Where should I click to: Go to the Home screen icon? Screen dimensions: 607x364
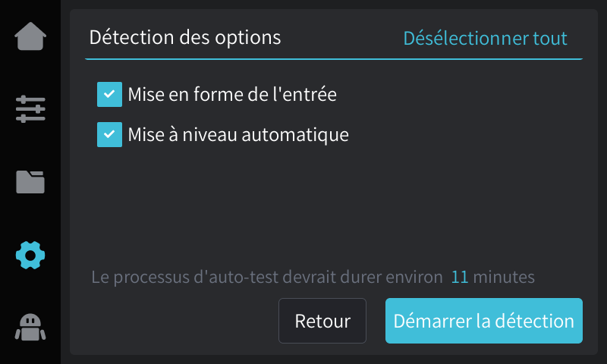tap(30, 36)
